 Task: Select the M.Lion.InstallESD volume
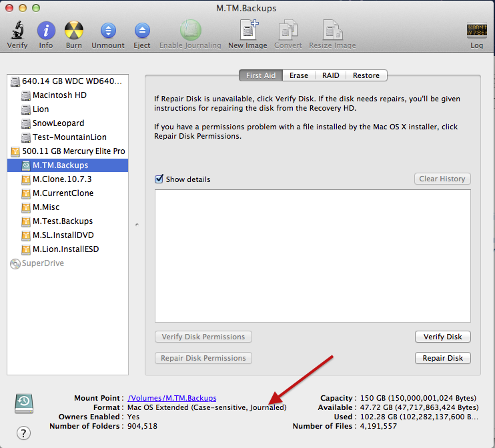pos(67,249)
